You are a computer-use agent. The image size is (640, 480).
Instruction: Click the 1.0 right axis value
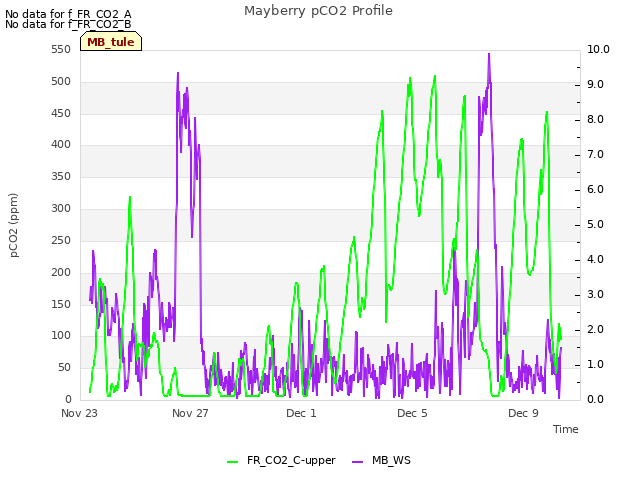pyautogui.click(x=596, y=364)
